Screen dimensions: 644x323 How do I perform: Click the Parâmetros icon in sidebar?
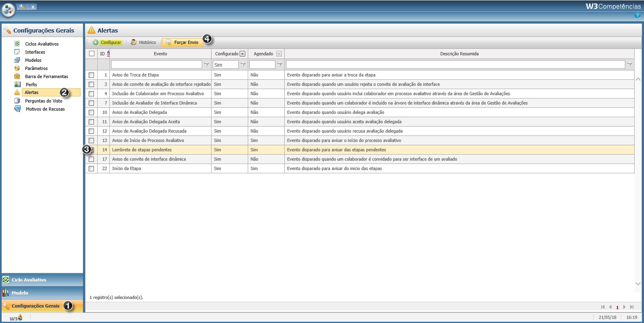17,68
